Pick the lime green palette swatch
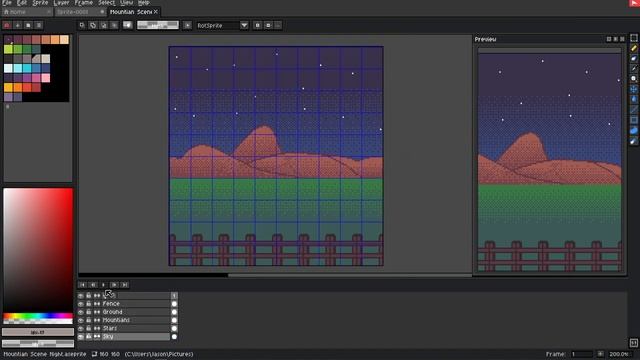 click(8, 49)
